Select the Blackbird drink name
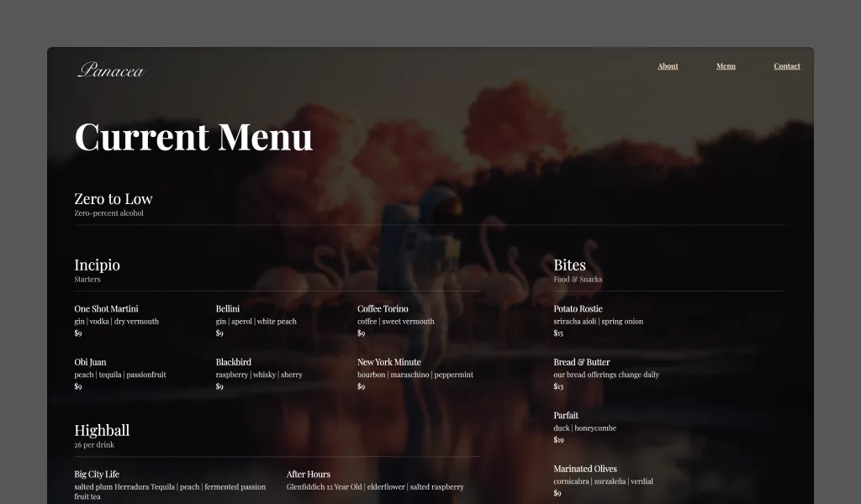 [234, 362]
